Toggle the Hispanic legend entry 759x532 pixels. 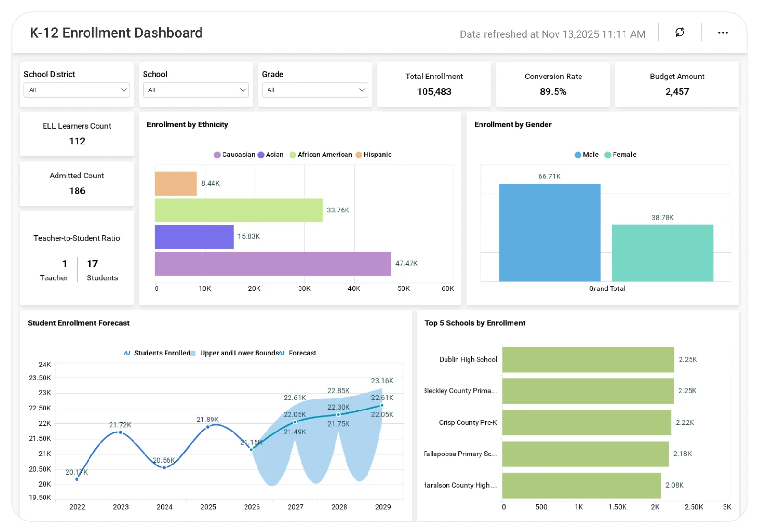(373, 155)
